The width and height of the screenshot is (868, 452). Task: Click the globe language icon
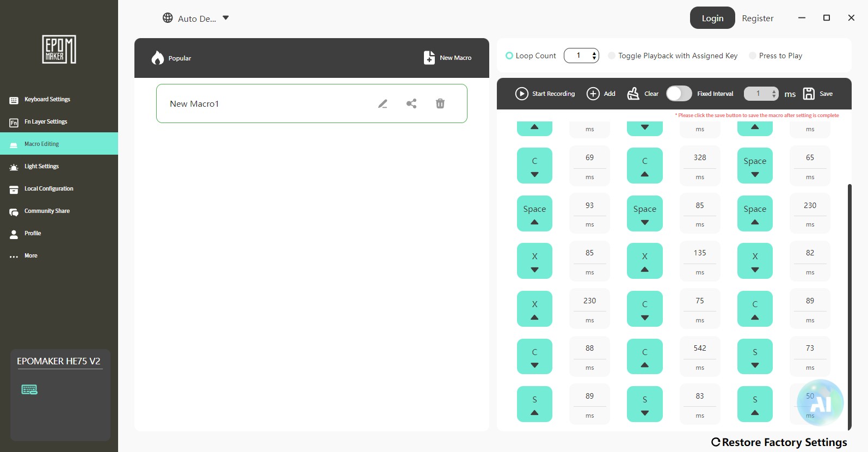168,18
